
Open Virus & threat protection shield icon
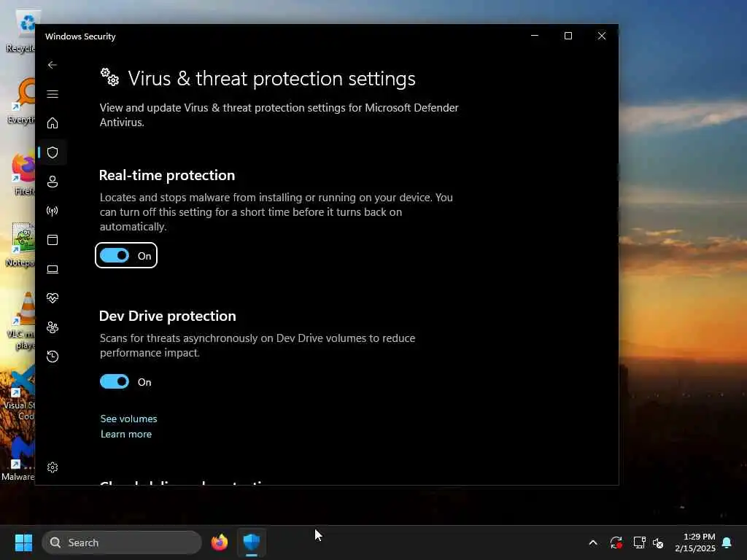coord(53,152)
